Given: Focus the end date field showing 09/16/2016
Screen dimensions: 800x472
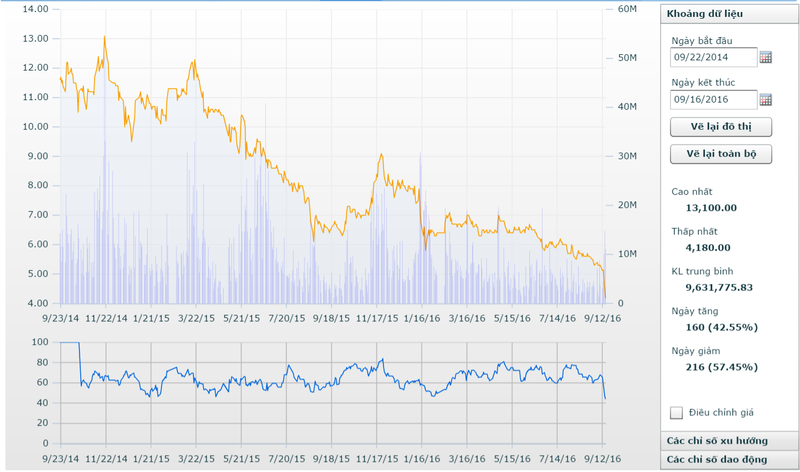Looking at the screenshot, I should (714, 99).
